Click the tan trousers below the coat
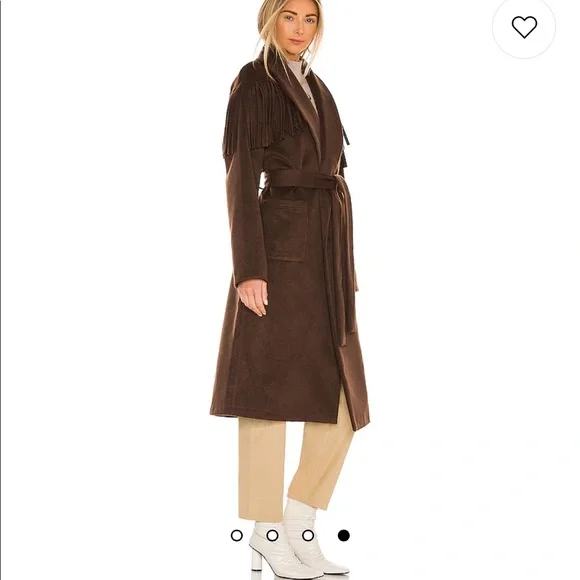Screen dimensions: 580x580 (294, 466)
